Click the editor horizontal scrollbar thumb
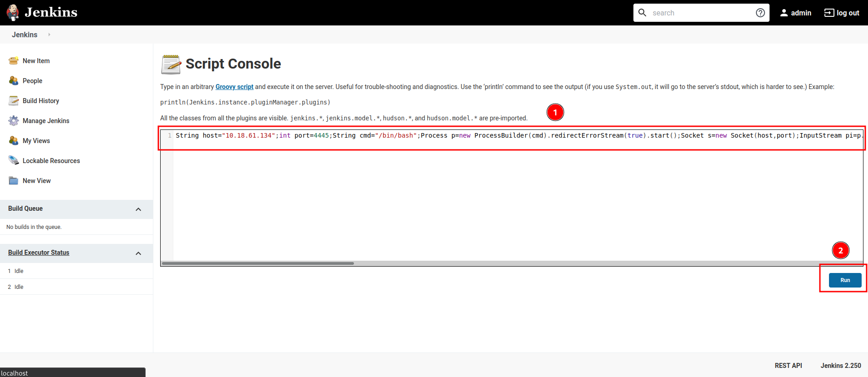Screen dimensions: 868x377 click(x=258, y=263)
